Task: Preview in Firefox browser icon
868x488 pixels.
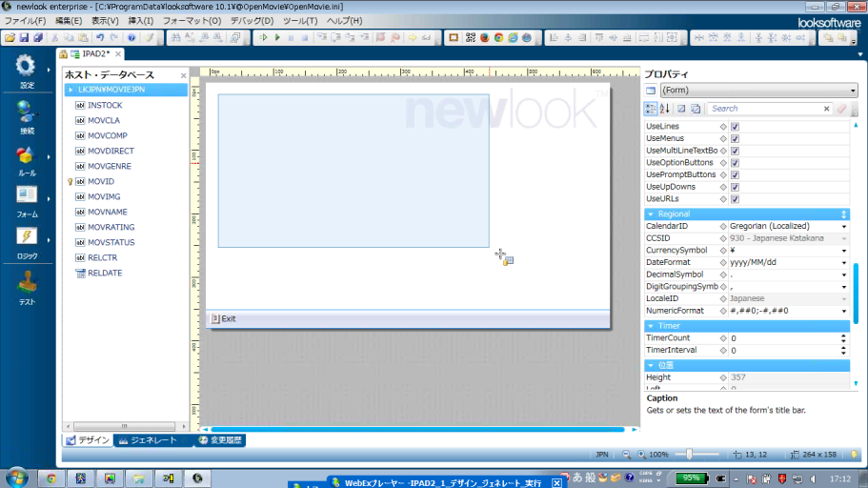Action: pos(484,38)
